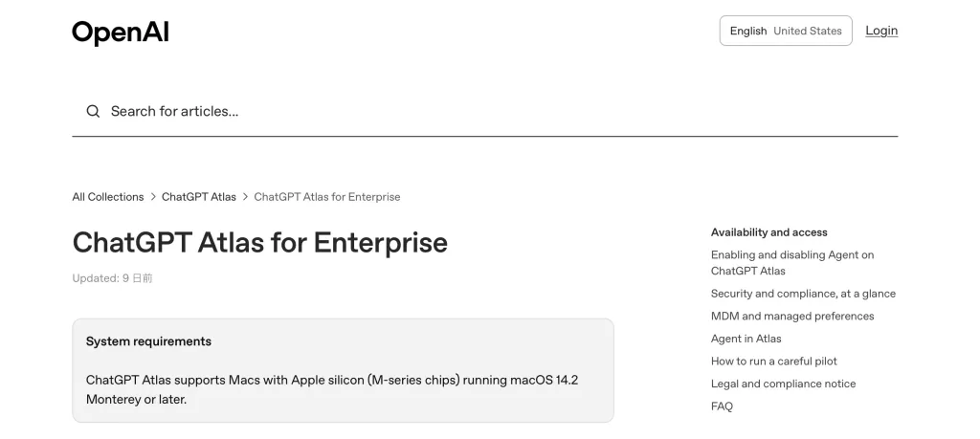Screen dimensions: 980x439
Task: Open the English United States language selector
Action: click(x=785, y=31)
